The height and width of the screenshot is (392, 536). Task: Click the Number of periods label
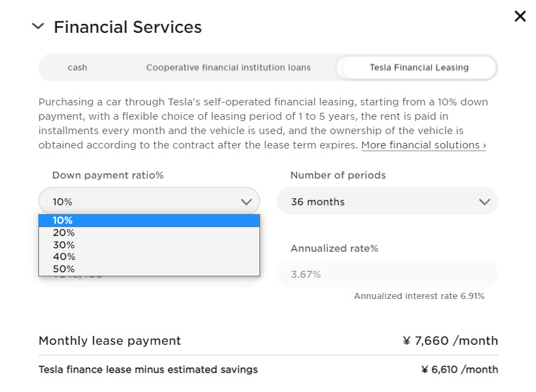337,175
